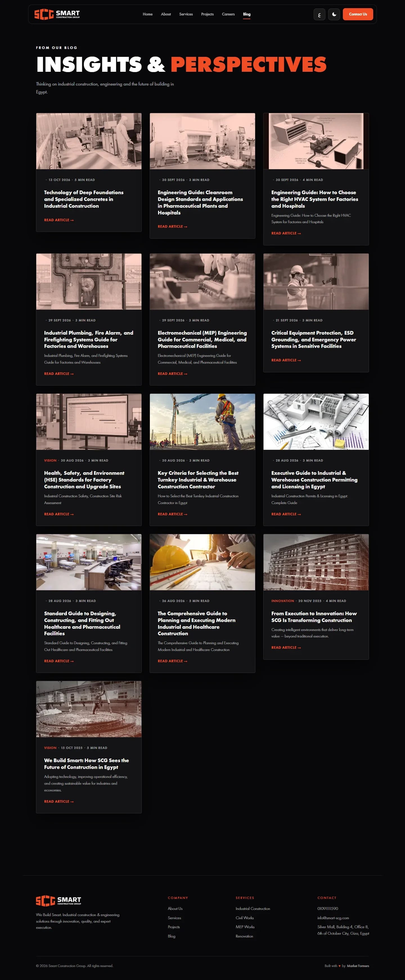Open Renovation footer link
The image size is (405, 980).
pyautogui.click(x=244, y=936)
